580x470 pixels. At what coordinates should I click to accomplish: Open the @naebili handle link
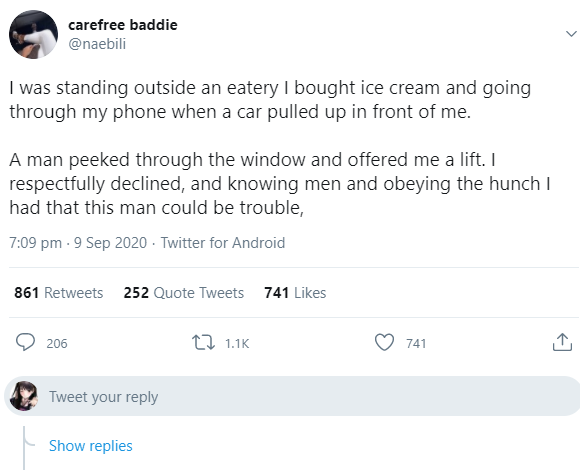coord(97,44)
